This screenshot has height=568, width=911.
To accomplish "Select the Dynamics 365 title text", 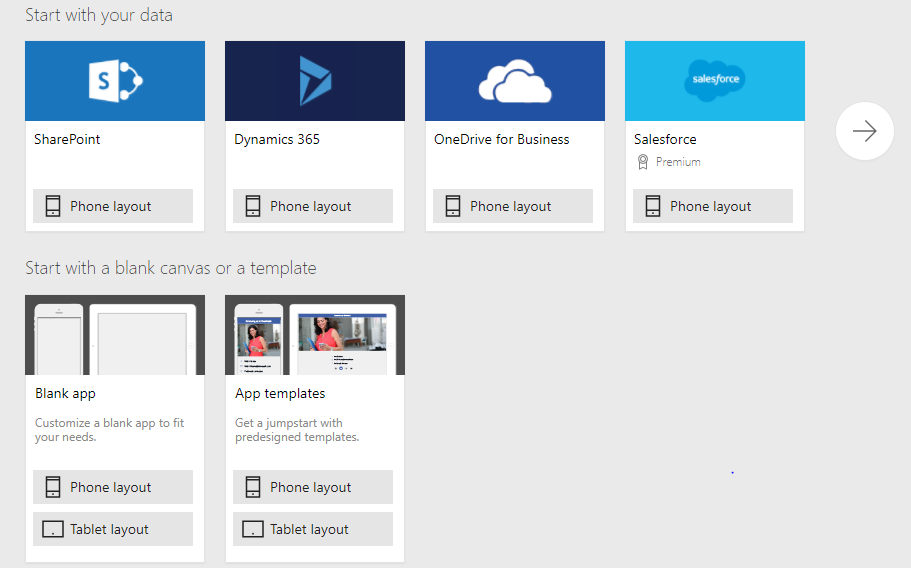I will point(277,139).
